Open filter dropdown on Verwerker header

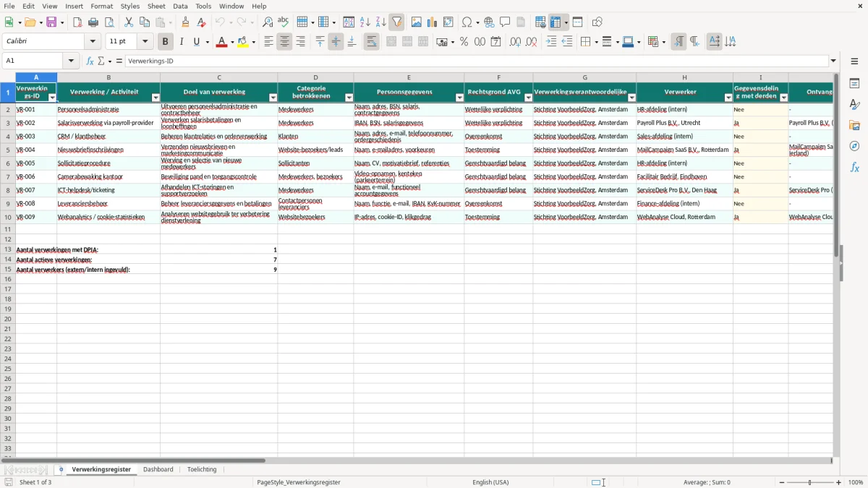(728, 98)
